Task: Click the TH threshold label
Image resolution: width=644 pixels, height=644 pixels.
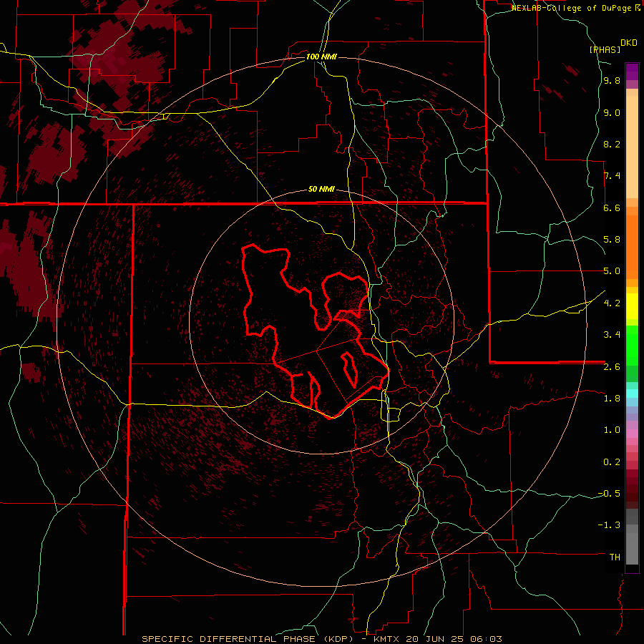Action: point(615,557)
